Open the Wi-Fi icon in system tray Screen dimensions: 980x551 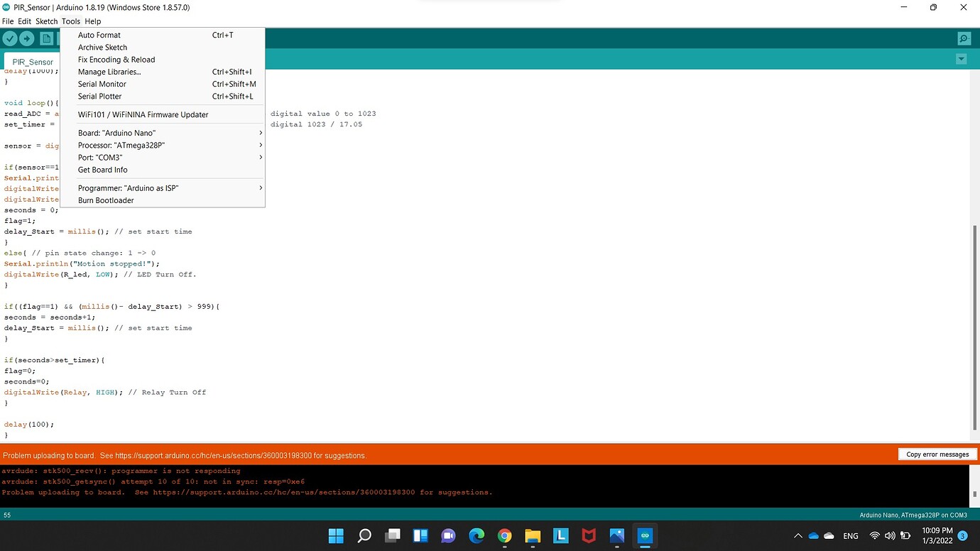coord(874,535)
